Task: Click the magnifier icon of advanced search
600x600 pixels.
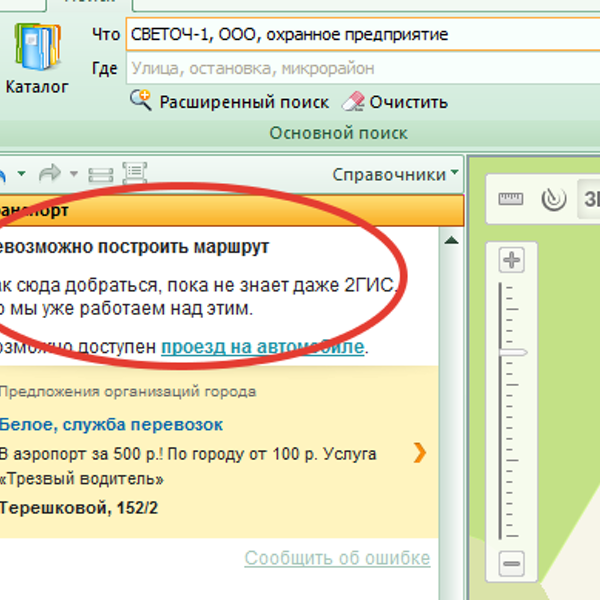Action: coord(141,100)
